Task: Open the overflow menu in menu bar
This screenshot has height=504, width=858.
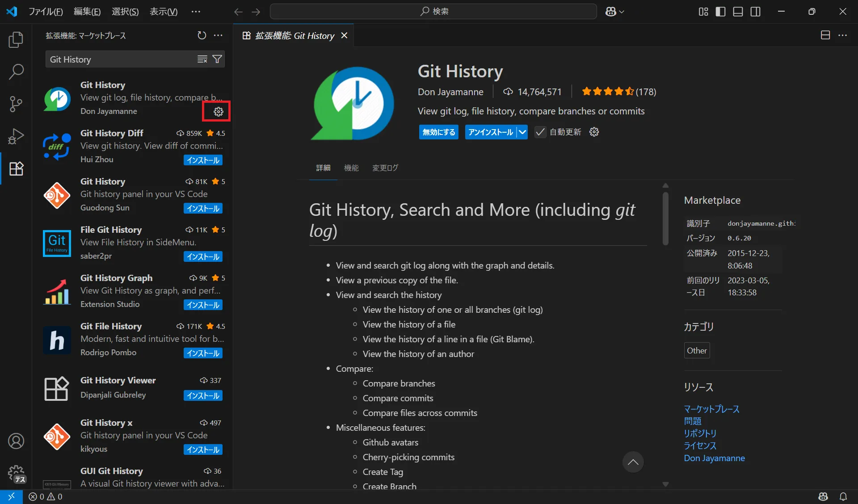Action: pyautogui.click(x=196, y=12)
